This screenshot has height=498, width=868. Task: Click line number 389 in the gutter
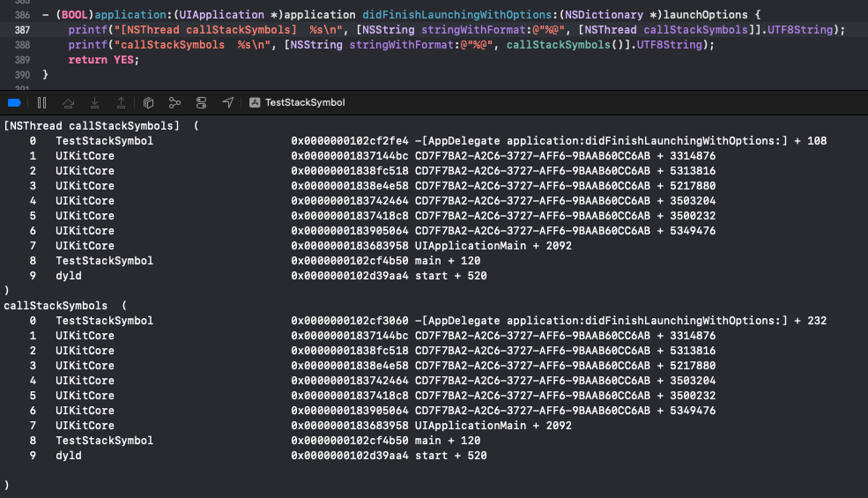[22, 60]
